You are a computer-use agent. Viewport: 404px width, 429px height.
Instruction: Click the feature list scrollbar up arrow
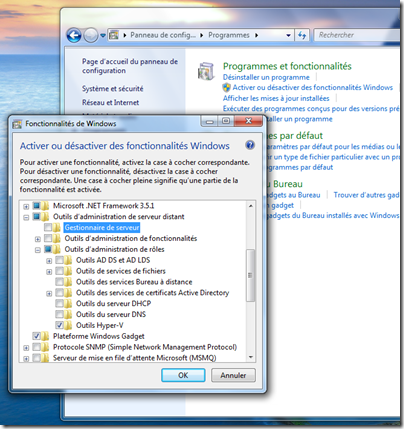pyautogui.click(x=251, y=206)
